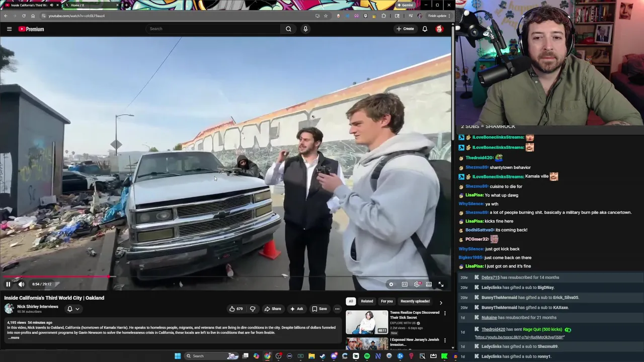Viewport: 644px width, 362px height.
Task: Open I Exposed New Jersey's video title
Action: click(415, 342)
